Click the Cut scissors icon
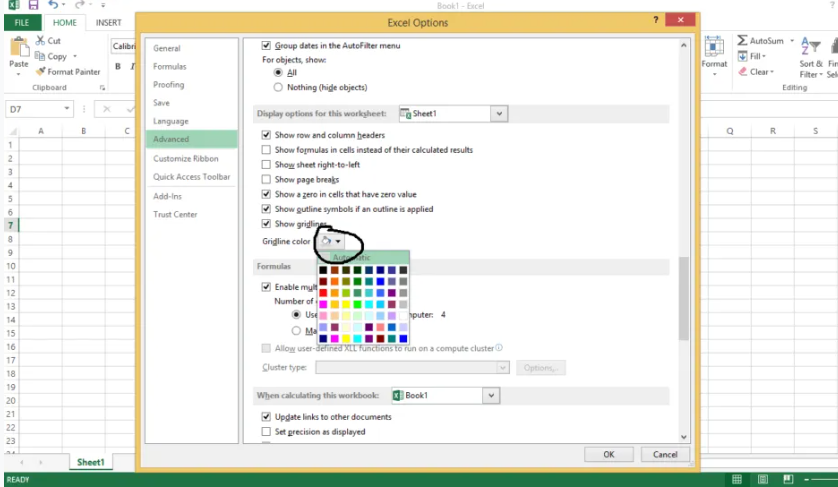This screenshot has width=838, height=487. click(40, 41)
